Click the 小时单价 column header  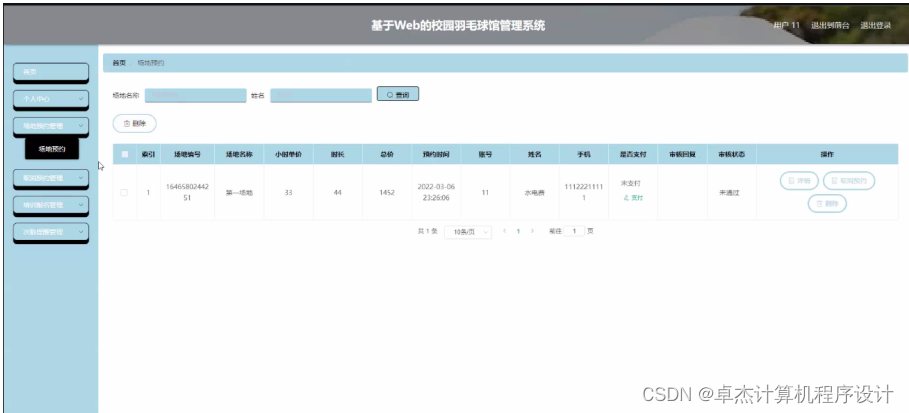coord(288,155)
